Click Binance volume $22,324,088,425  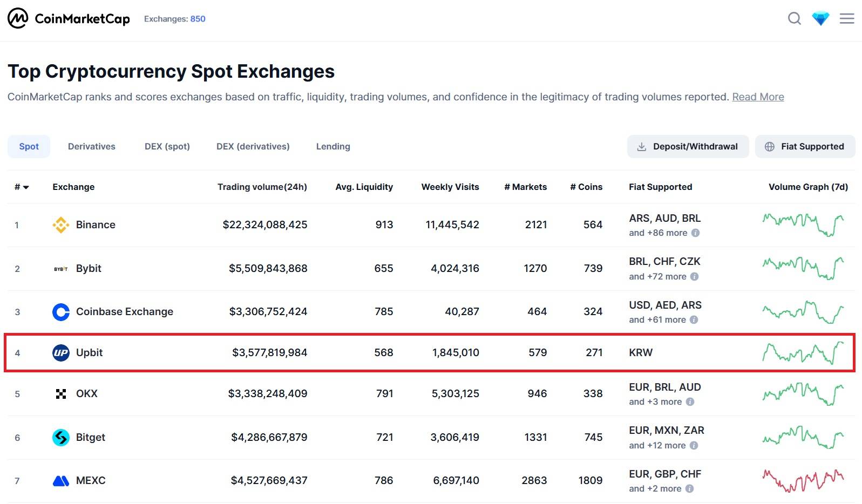[x=265, y=225]
